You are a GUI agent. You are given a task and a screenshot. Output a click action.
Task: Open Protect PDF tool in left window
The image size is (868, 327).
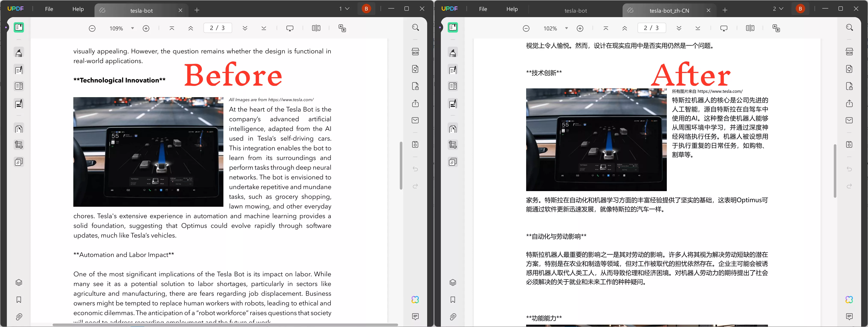pos(415,86)
